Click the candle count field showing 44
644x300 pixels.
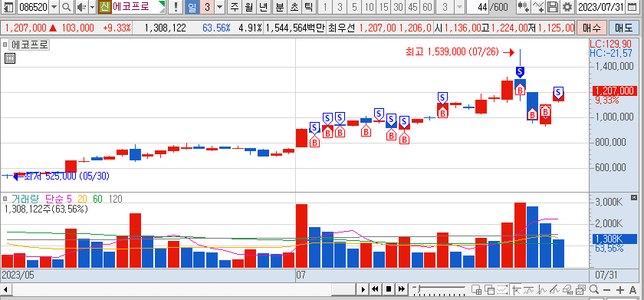coord(478,7)
